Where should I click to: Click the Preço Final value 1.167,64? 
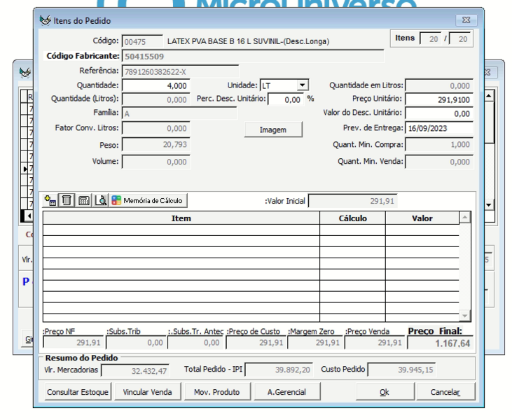click(x=440, y=343)
